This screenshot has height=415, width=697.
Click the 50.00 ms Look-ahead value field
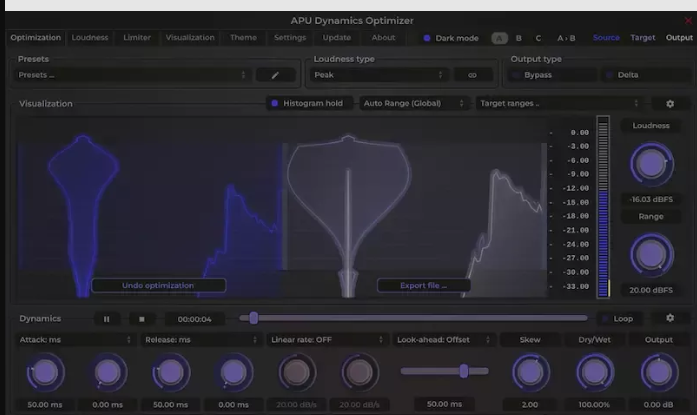tap(444, 404)
